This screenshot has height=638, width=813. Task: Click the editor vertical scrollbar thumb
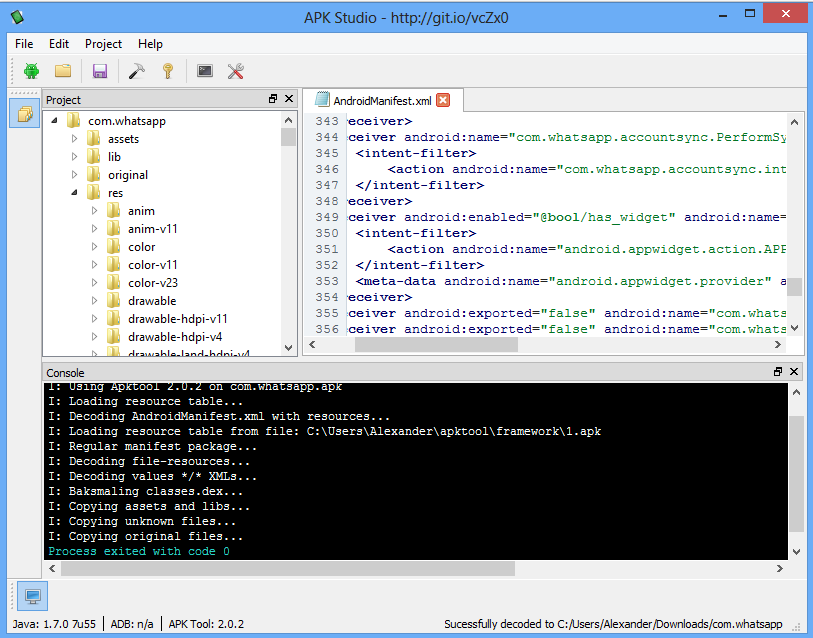(794, 286)
